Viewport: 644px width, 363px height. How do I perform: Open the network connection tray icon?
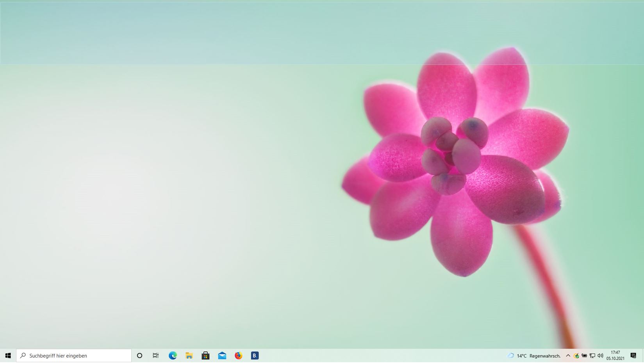tap(592, 356)
